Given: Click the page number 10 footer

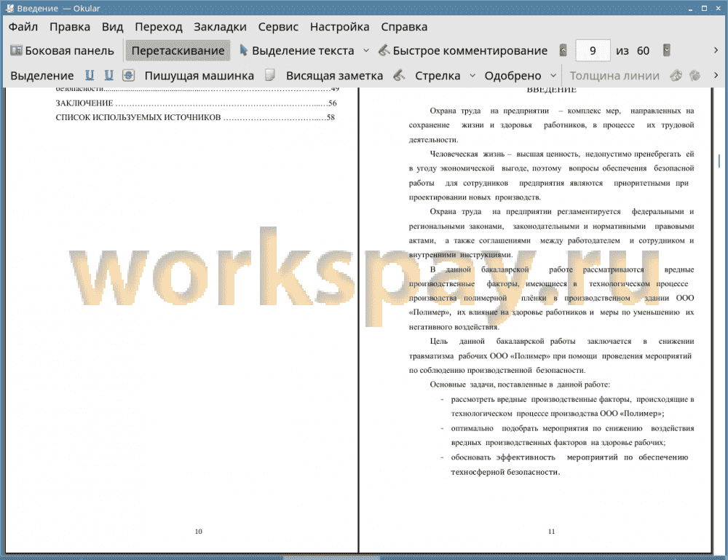Looking at the screenshot, I should pyautogui.click(x=199, y=531).
